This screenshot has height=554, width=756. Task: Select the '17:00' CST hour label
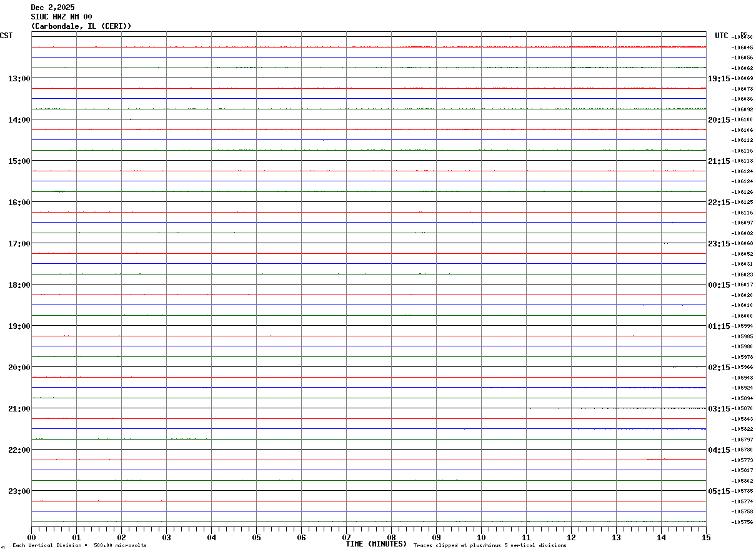coord(19,243)
